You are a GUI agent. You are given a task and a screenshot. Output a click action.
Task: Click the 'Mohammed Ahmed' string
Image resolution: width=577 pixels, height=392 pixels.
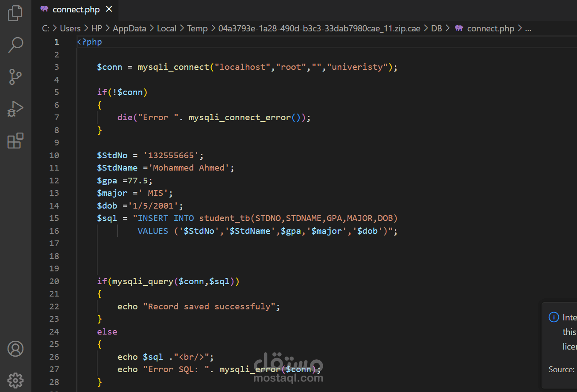(189, 168)
